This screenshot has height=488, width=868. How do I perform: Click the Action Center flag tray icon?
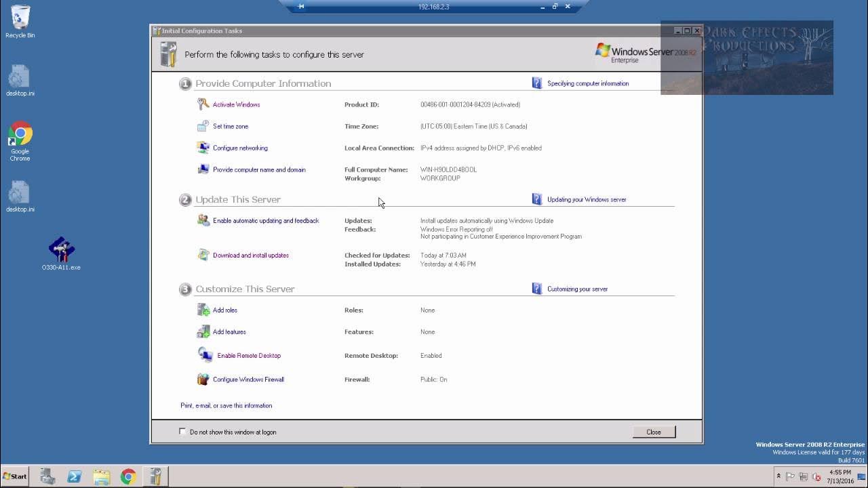[x=791, y=476]
